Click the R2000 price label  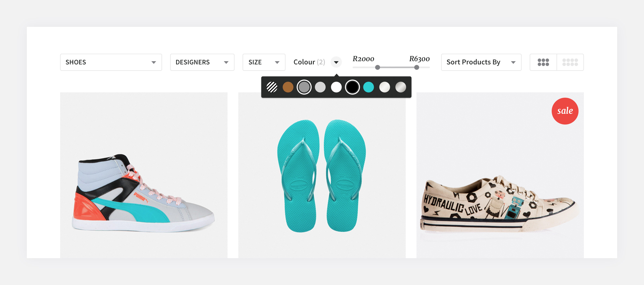tap(363, 59)
